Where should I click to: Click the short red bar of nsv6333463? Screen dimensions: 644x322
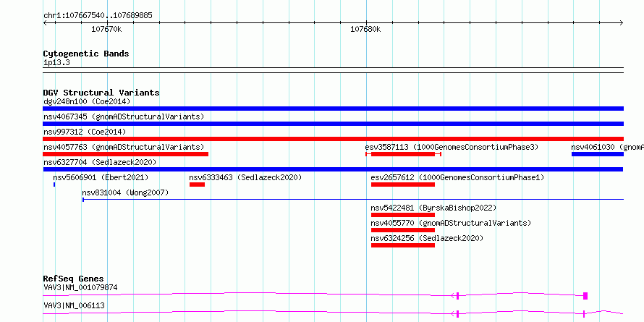point(197,185)
